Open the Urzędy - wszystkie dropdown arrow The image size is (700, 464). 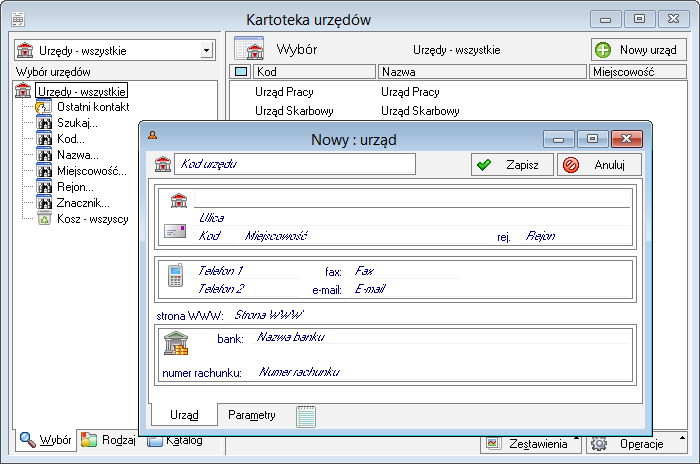coord(206,50)
